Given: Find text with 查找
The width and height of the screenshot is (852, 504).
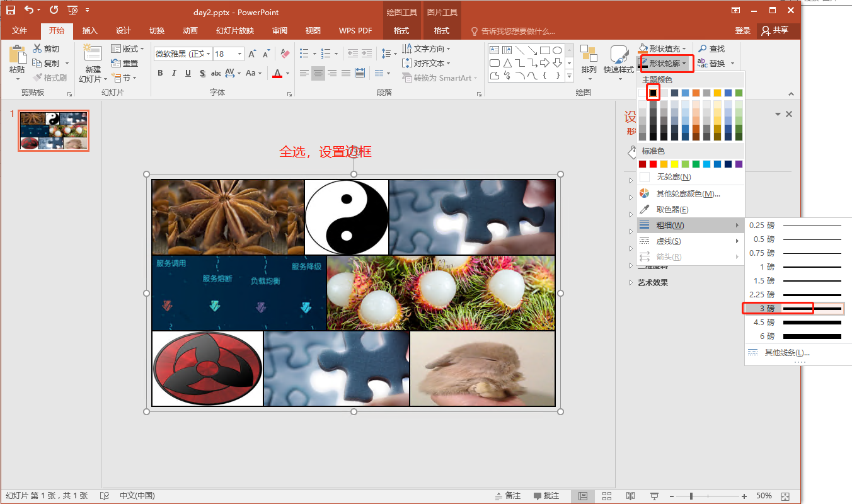Looking at the screenshot, I should (711, 49).
